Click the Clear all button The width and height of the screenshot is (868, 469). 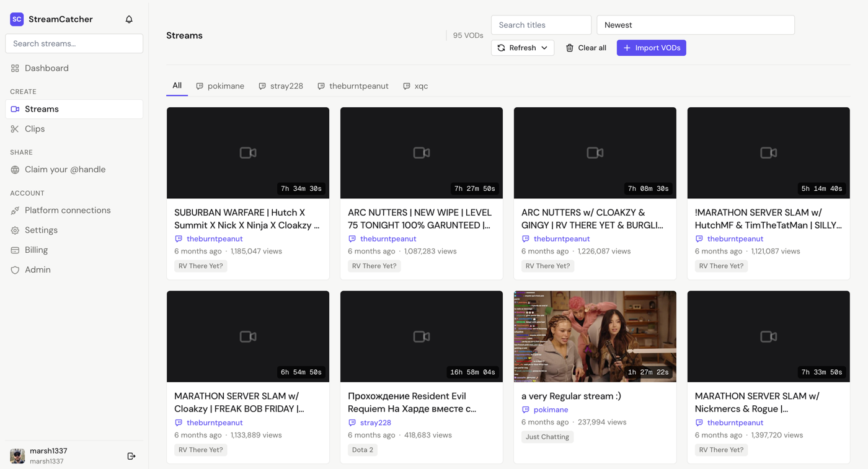coord(586,48)
